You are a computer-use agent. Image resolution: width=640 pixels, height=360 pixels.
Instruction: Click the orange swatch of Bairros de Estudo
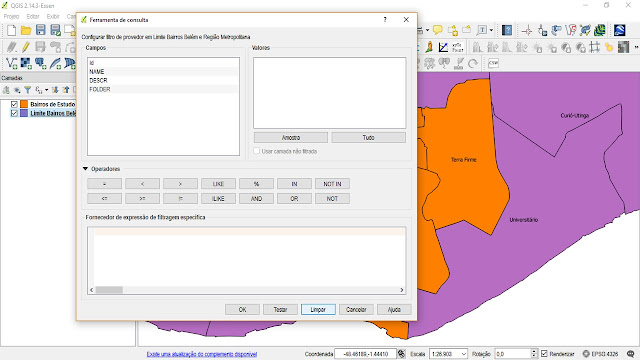pos(24,104)
